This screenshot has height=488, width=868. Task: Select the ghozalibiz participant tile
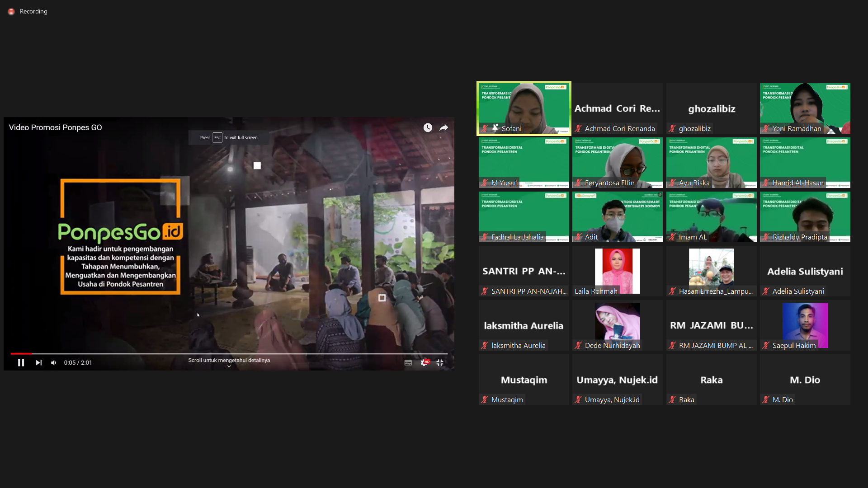(x=712, y=108)
